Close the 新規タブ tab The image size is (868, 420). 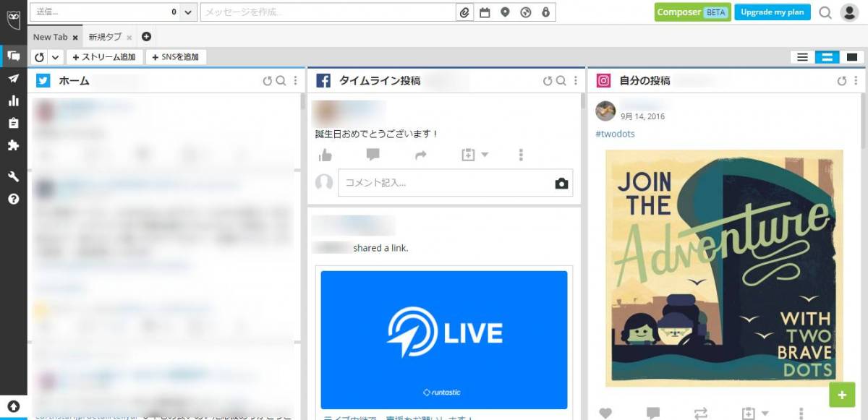(129, 38)
